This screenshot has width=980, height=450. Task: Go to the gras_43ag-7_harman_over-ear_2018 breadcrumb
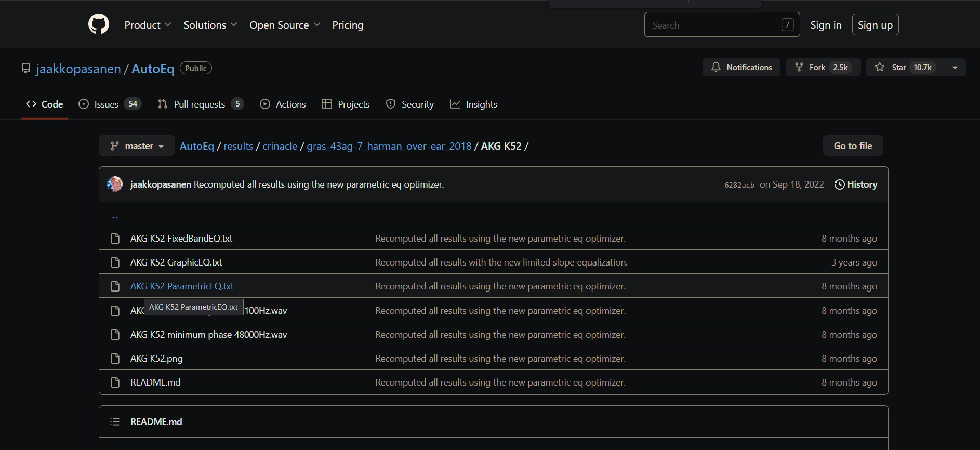coord(389,146)
